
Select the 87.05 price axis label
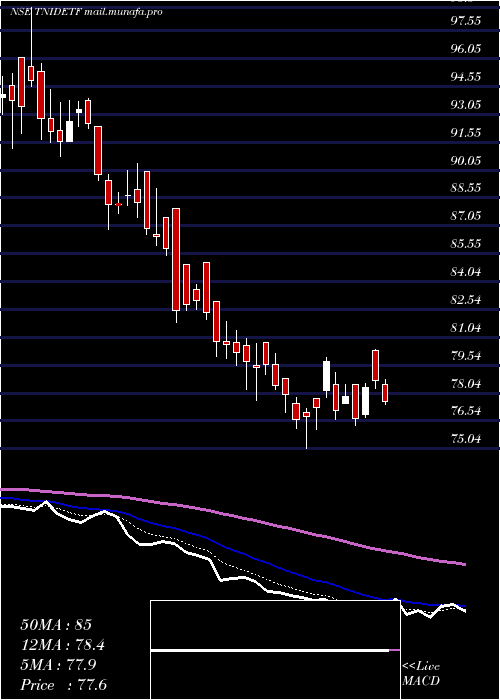tap(466, 216)
